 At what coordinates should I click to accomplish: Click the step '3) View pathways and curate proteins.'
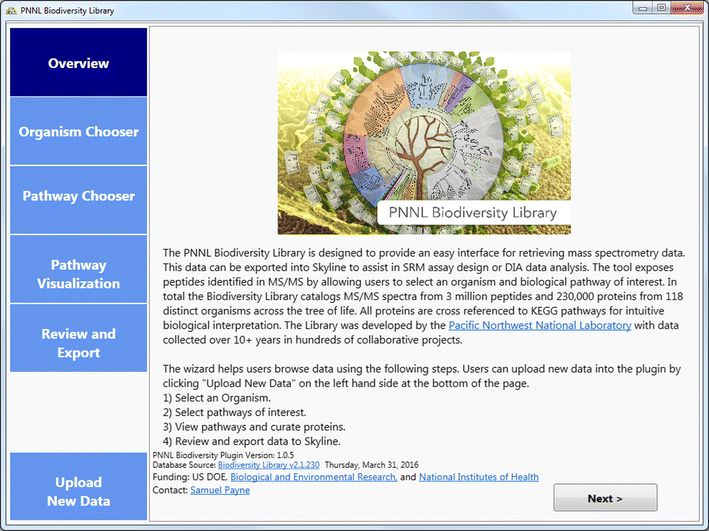click(x=254, y=427)
